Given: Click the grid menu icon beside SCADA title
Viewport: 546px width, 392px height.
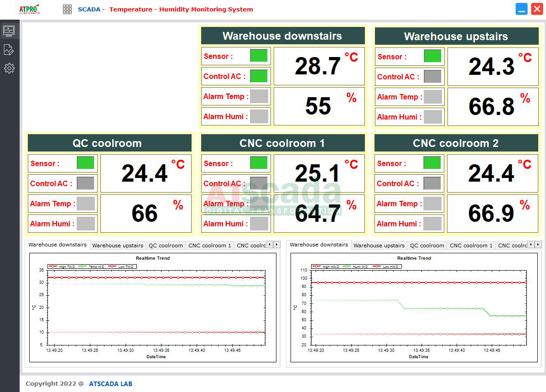Looking at the screenshot, I should [x=67, y=9].
